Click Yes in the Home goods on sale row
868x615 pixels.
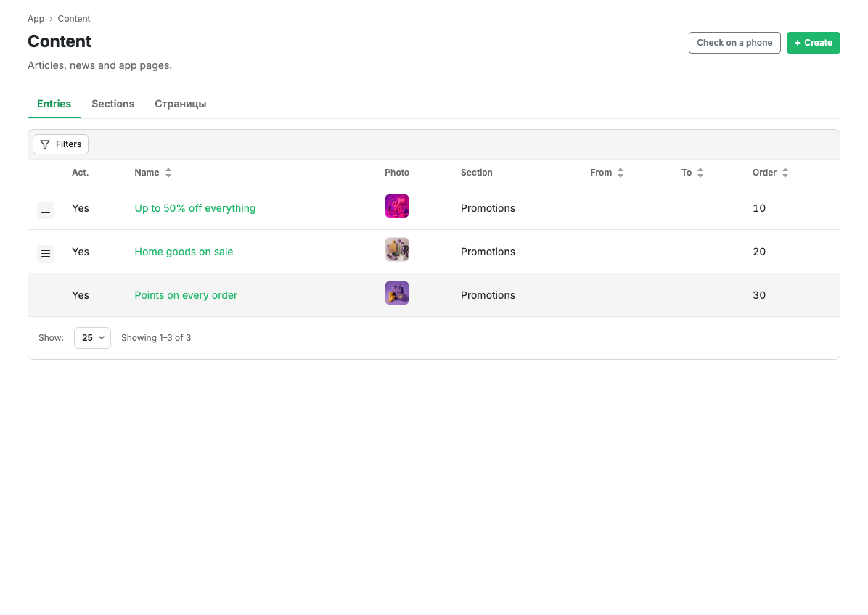(x=81, y=252)
